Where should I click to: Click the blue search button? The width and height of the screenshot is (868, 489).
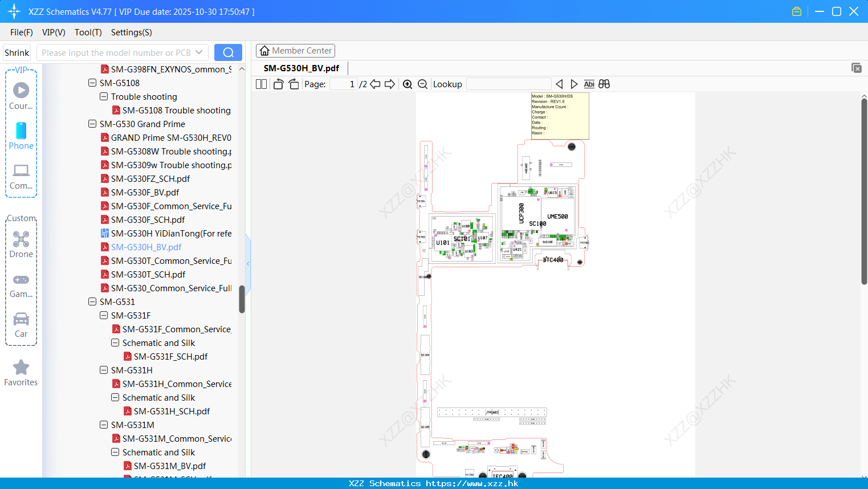(228, 52)
